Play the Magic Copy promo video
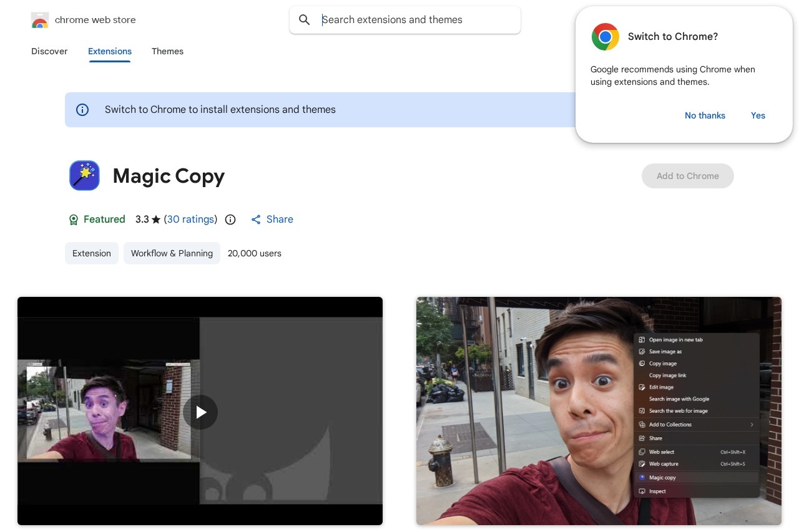Viewport: 799px width, 532px height. tap(200, 412)
